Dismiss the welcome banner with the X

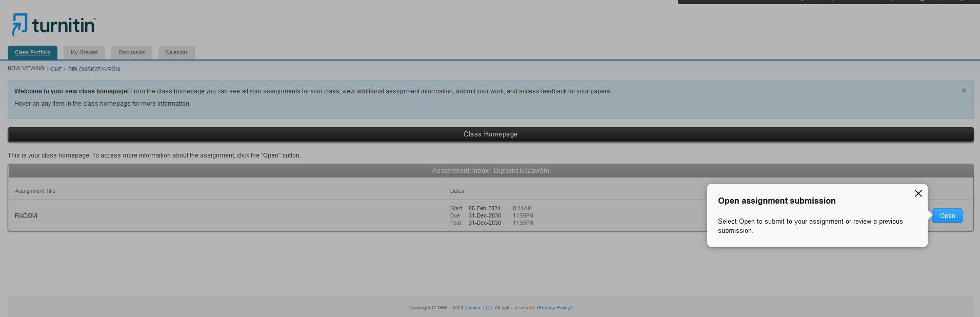click(x=964, y=90)
